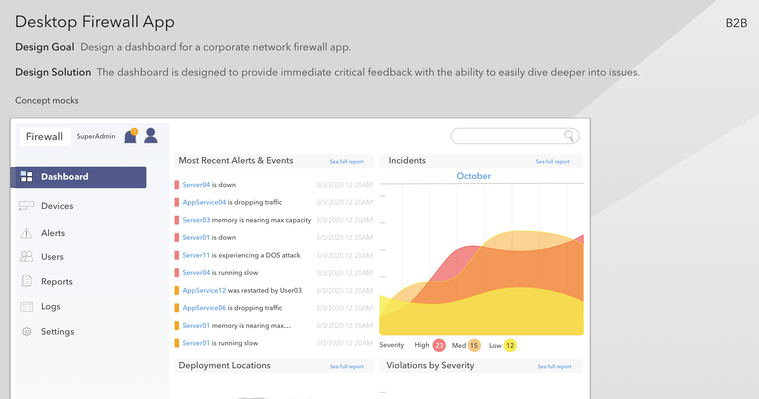The height and width of the screenshot is (399, 759).
Task: Click the Desktop Firewall App title
Action: (x=95, y=22)
